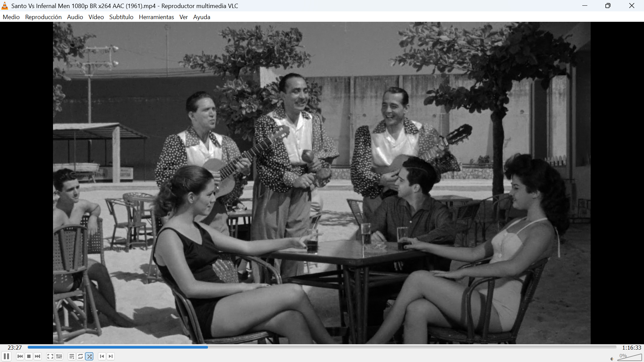
Task: Pause the video playback
Action: coord(6,356)
